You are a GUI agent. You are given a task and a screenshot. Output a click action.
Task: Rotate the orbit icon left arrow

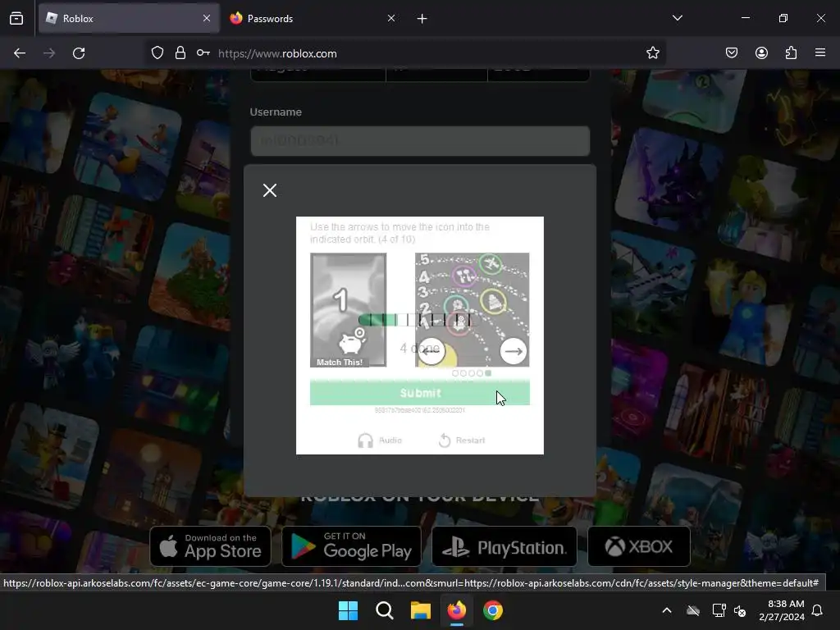tap(431, 351)
